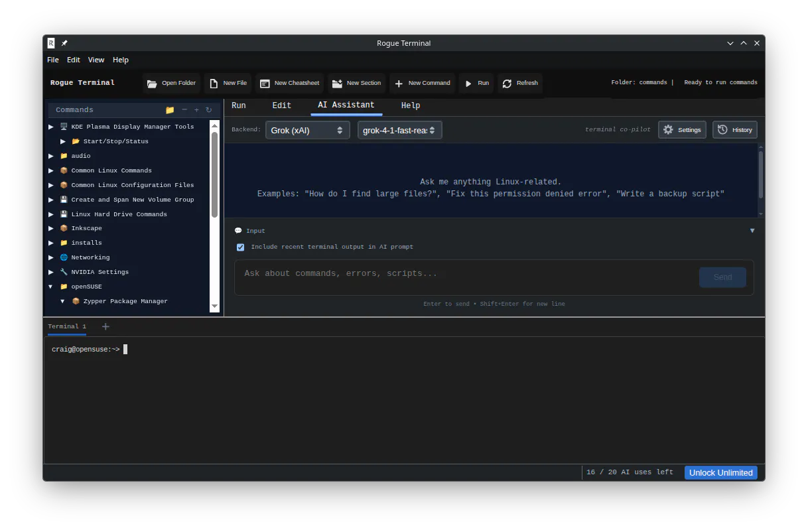Expand the Common Linux Commands node
808x532 pixels.
pyautogui.click(x=51, y=170)
